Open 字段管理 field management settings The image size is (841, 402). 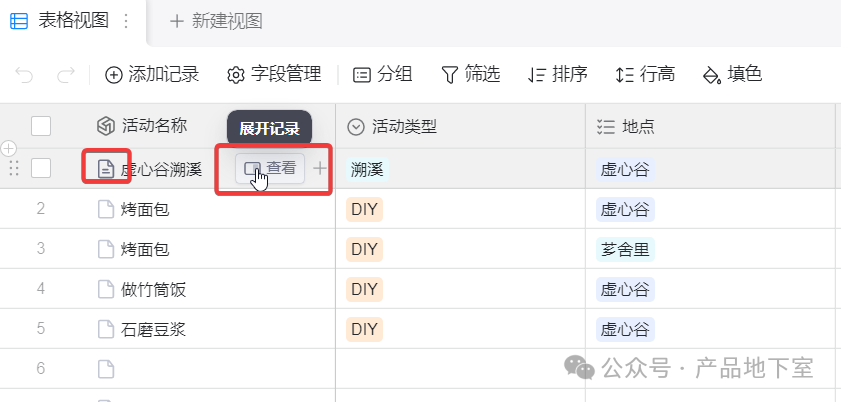click(274, 74)
